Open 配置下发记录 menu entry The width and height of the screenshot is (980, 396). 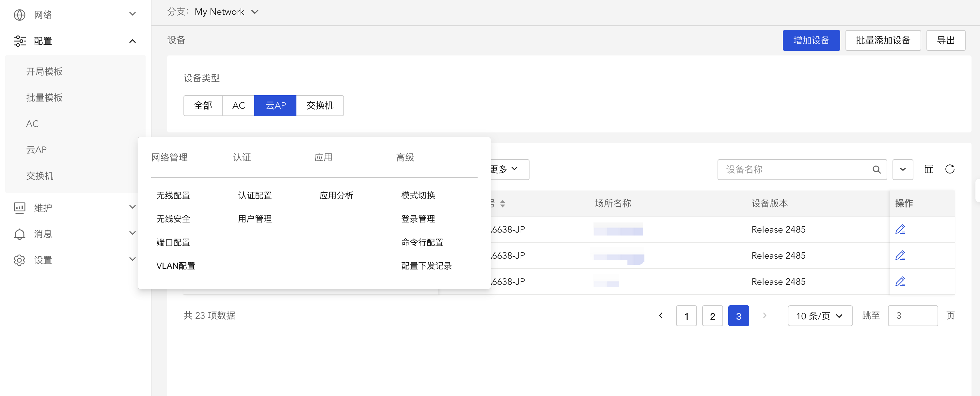click(426, 266)
